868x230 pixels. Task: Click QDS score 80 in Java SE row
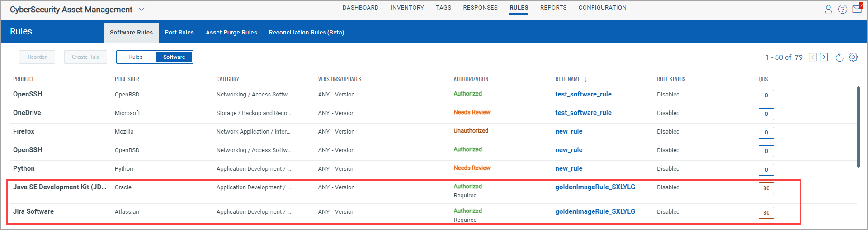point(766,188)
